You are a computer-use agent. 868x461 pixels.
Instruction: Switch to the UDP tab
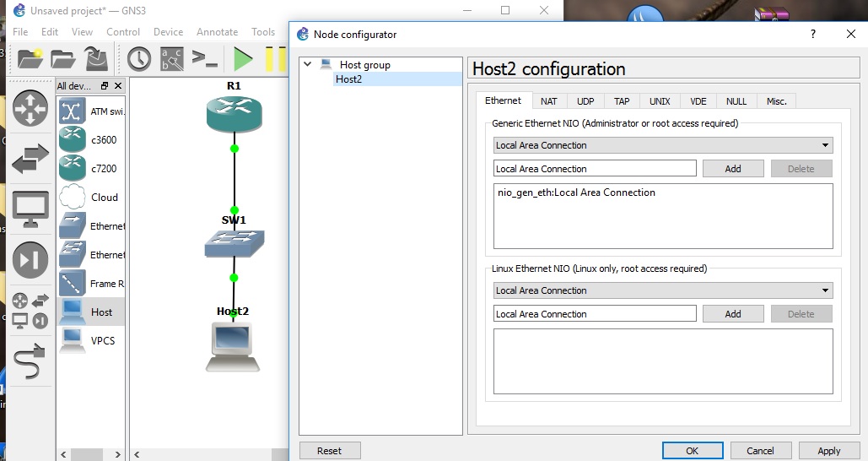pyautogui.click(x=585, y=101)
